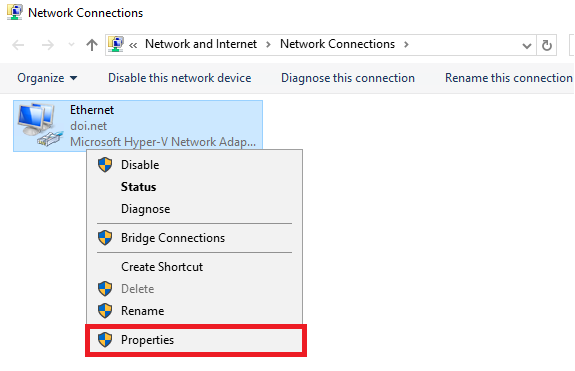Viewport: 575px width, 371px height.
Task: Click the Forward navigation arrow
Action: (47, 45)
